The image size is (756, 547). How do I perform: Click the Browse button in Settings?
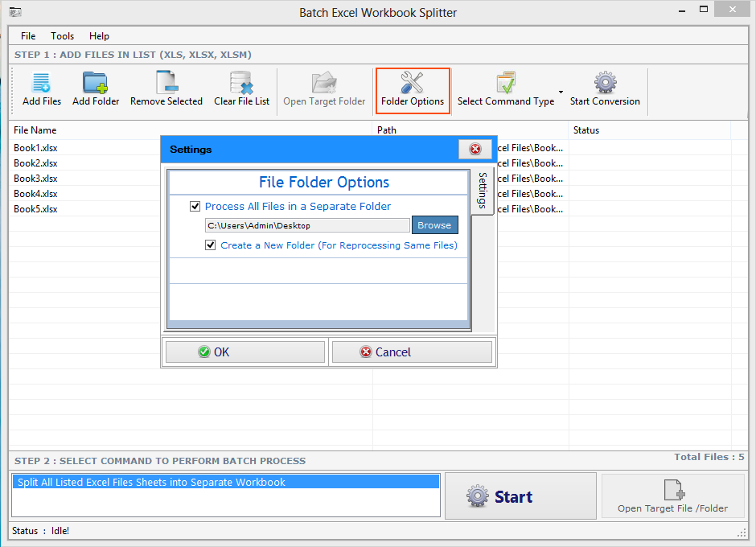tap(434, 225)
